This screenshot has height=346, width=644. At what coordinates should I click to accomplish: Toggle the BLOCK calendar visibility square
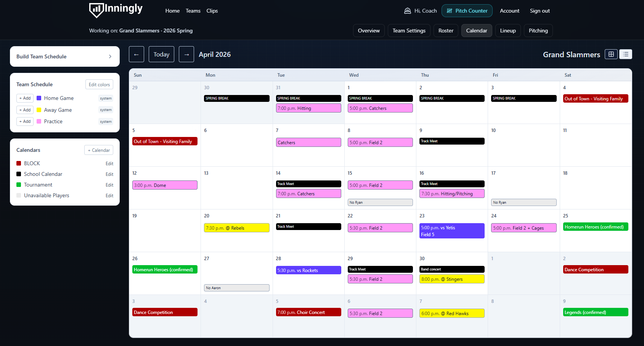click(x=18, y=163)
